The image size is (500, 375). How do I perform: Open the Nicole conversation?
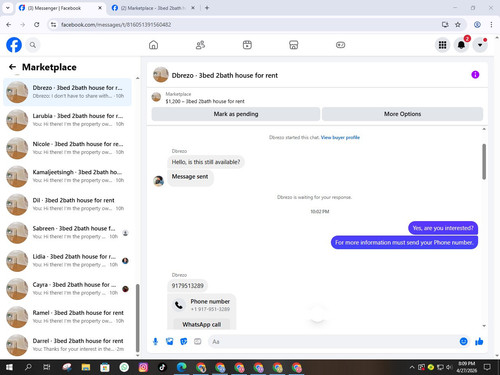point(67,148)
